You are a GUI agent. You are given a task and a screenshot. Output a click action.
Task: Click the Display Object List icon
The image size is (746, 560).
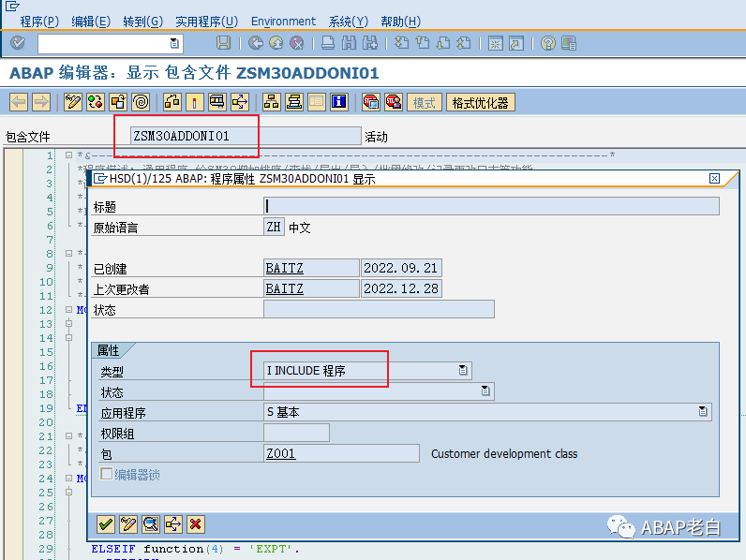tap(272, 102)
